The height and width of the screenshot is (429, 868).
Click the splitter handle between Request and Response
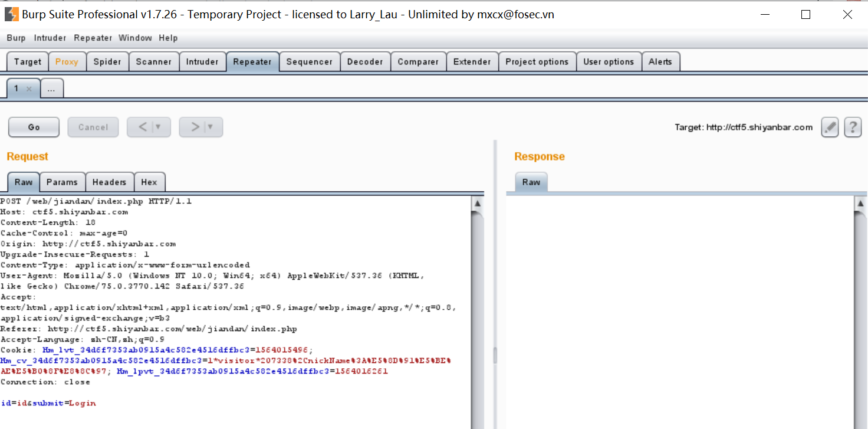(495, 354)
